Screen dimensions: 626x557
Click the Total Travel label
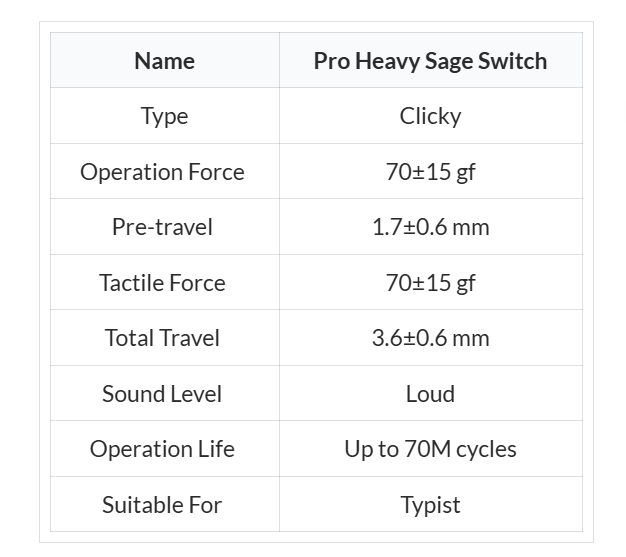162,338
